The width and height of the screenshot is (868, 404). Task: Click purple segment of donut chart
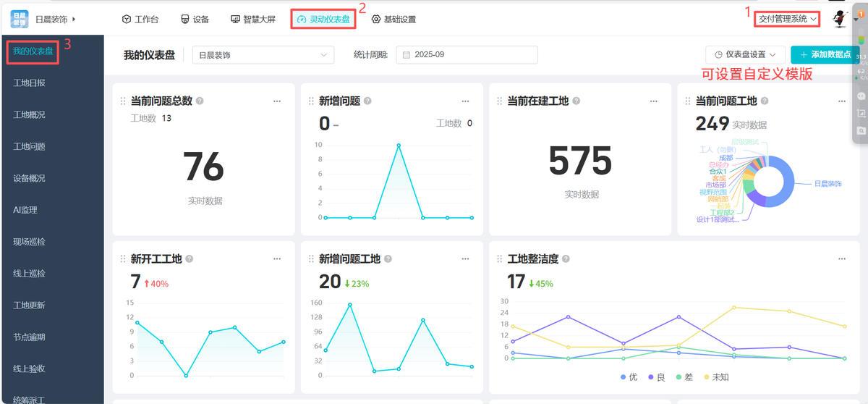click(756, 198)
